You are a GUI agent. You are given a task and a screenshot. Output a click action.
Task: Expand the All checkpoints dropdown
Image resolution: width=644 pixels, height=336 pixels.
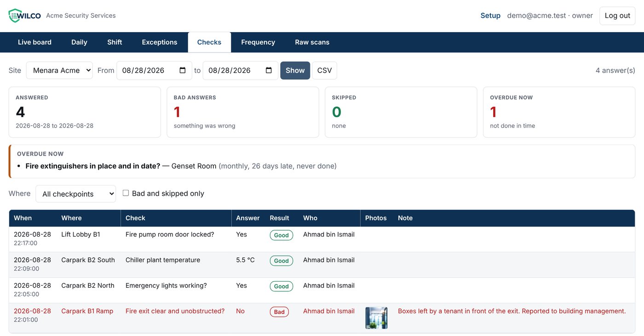click(x=76, y=194)
